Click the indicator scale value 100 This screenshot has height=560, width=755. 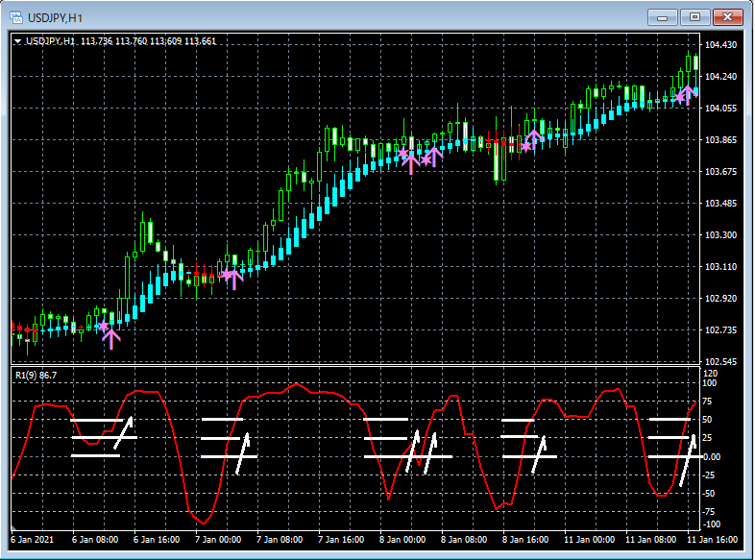(710, 383)
